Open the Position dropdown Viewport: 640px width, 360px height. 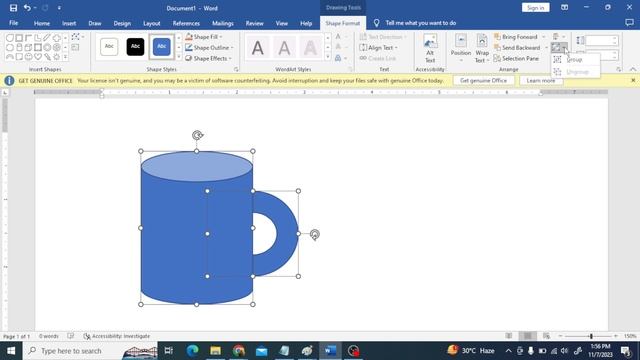click(x=460, y=49)
